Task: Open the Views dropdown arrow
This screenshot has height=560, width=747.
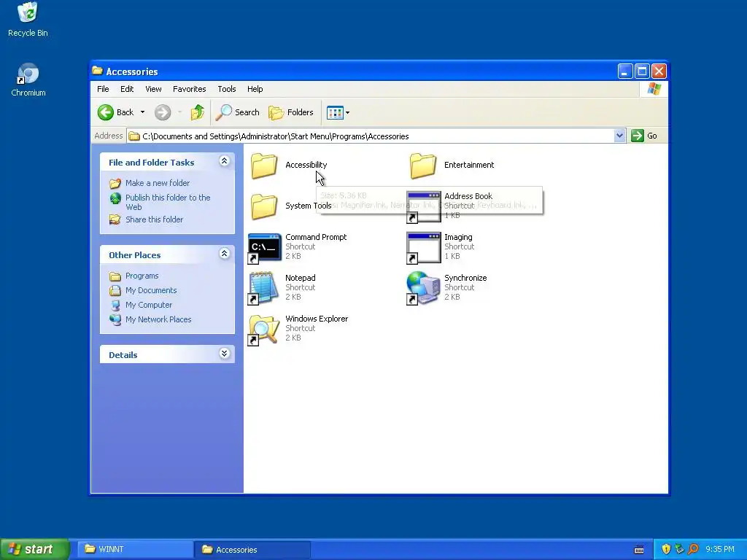Action: 347,113
